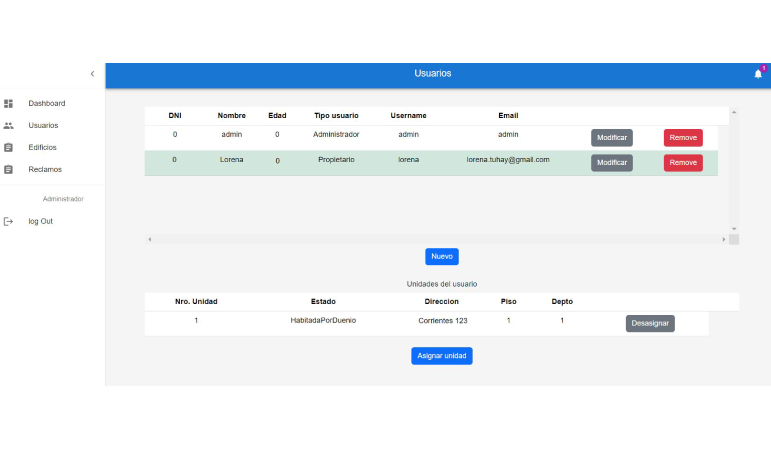Click the Usuarios people icon
Viewport: 771px width, 452px height.
(9, 126)
